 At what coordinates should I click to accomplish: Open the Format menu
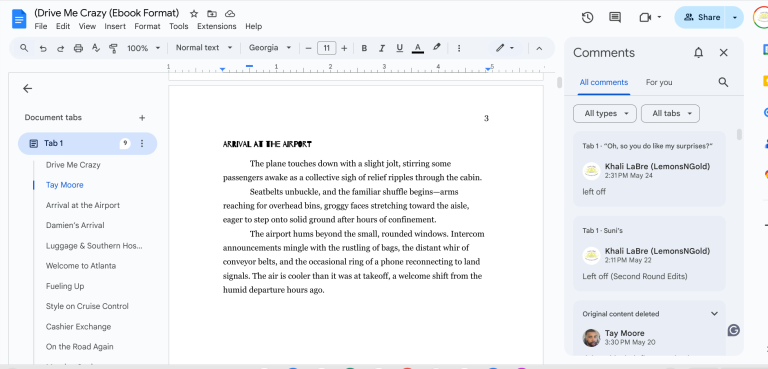click(x=147, y=26)
